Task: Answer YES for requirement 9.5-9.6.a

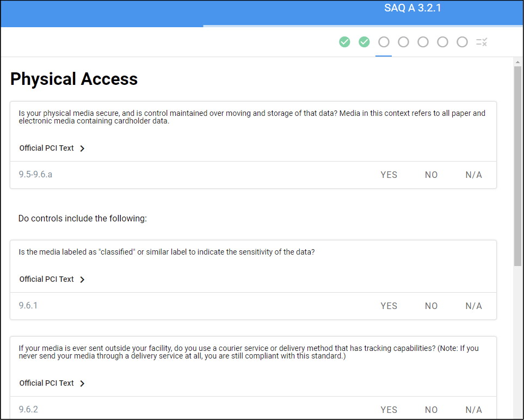Action: point(389,175)
